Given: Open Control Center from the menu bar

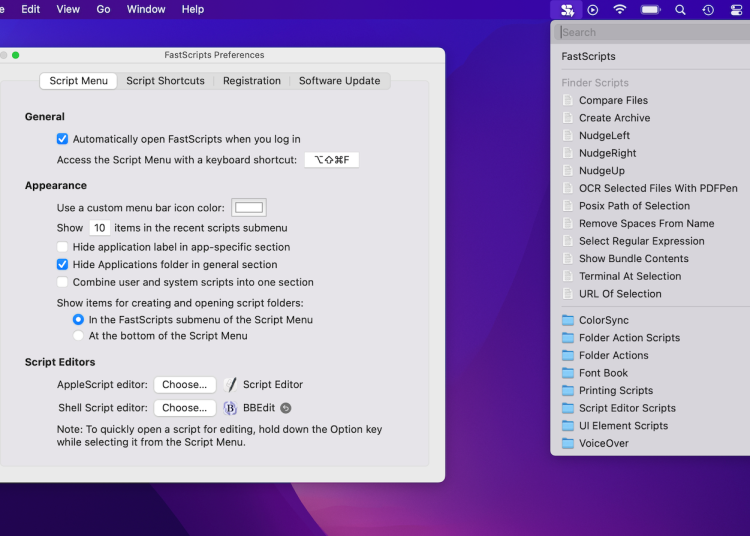Looking at the screenshot, I should (x=736, y=10).
